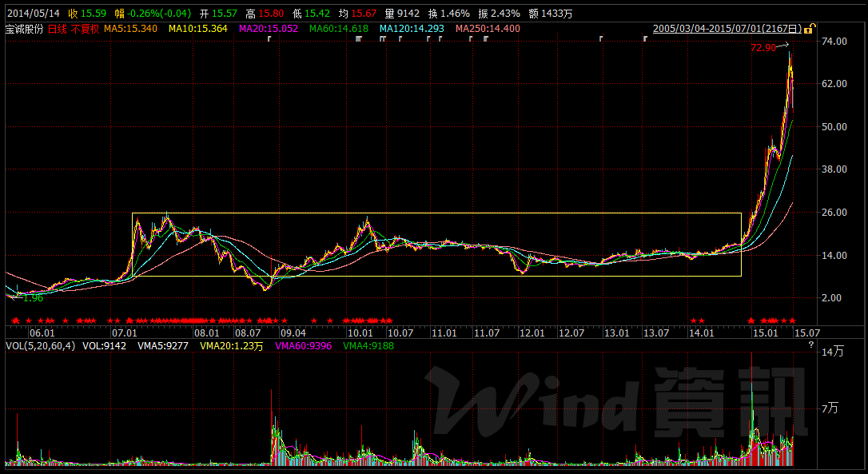Viewport: 868px width, 474px height.
Task: Open the VOL(5,20,60,4) indicator parameters
Action: tap(41, 345)
